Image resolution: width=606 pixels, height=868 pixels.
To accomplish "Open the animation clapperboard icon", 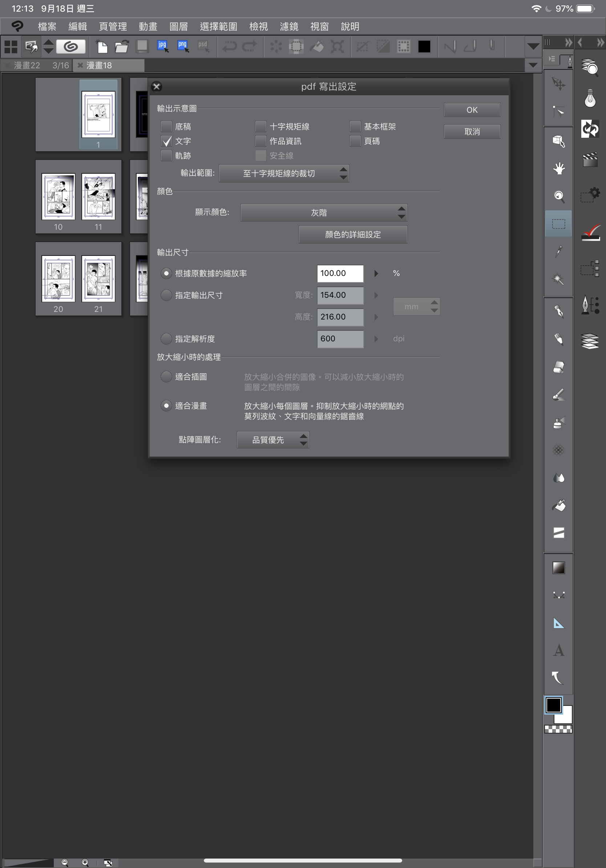I will click(x=590, y=160).
